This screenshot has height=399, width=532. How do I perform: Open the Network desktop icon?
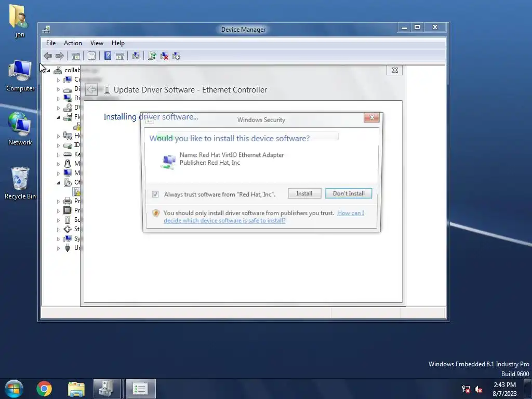coord(20,129)
